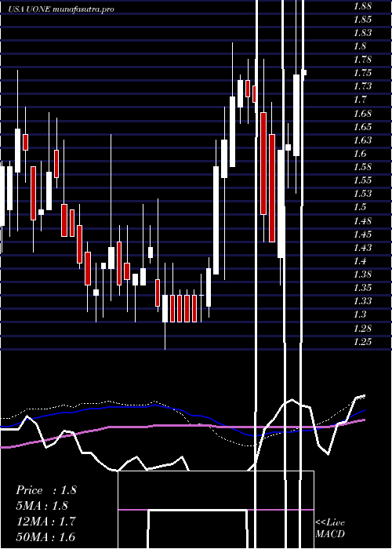Click the 1.7 price axis label
The height and width of the screenshot is (549, 392).
point(360,100)
